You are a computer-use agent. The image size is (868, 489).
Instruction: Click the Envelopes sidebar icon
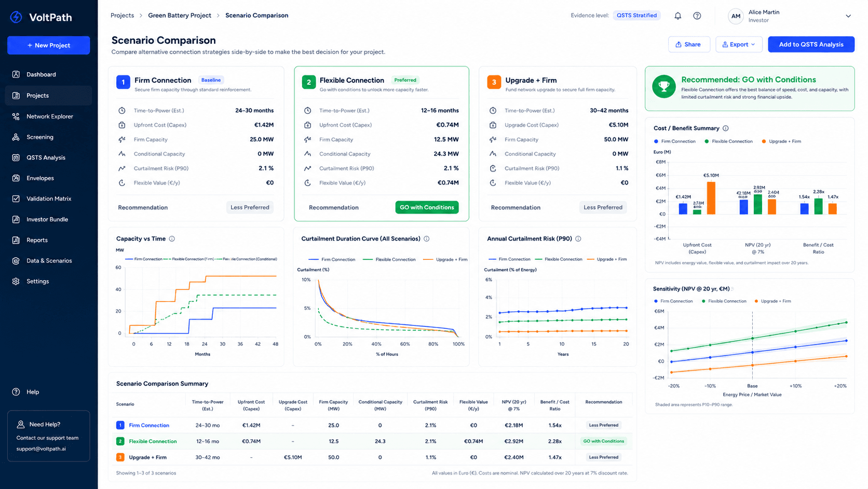click(x=16, y=178)
